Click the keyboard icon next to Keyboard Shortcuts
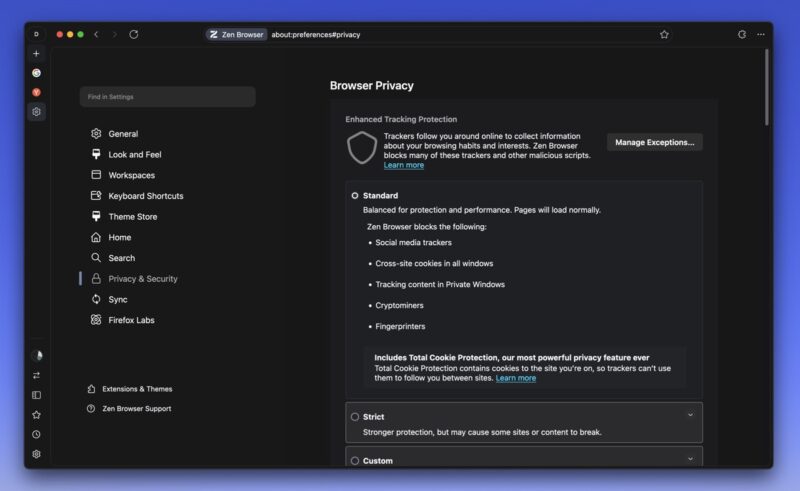800x491 pixels. pyautogui.click(x=96, y=195)
